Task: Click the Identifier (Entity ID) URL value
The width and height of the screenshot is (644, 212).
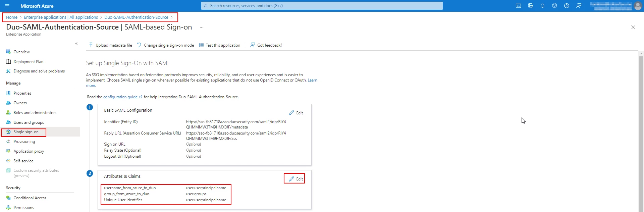Action: [x=236, y=124]
